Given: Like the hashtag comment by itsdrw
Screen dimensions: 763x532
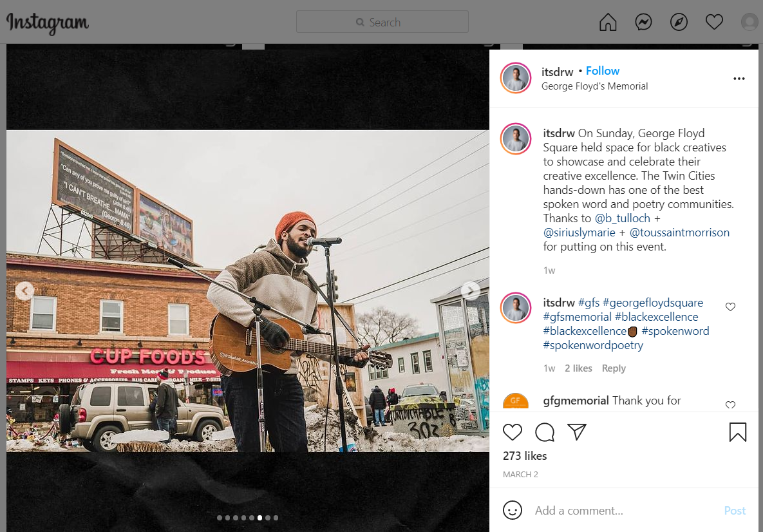Looking at the screenshot, I should tap(730, 307).
